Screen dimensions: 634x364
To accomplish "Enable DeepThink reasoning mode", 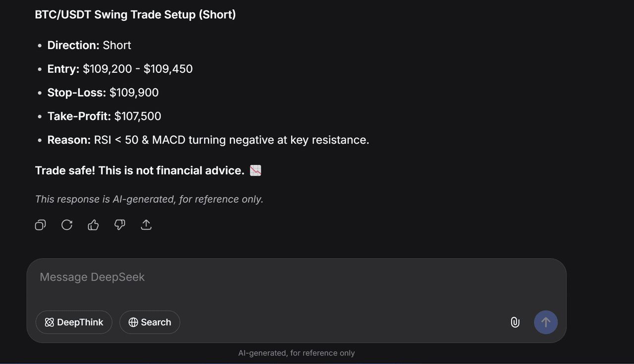I will point(74,322).
